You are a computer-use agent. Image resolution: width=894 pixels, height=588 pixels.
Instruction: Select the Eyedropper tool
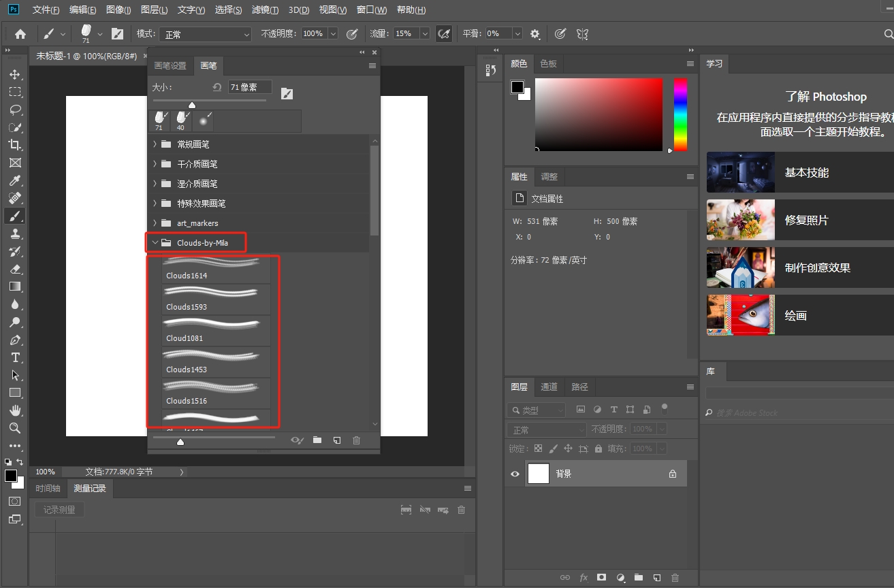pyautogui.click(x=15, y=180)
